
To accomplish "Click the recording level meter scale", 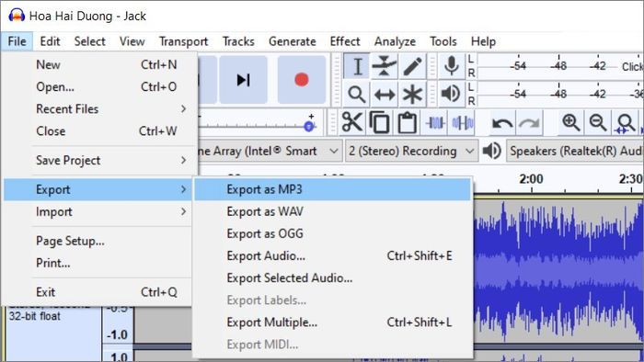I will point(559,66).
